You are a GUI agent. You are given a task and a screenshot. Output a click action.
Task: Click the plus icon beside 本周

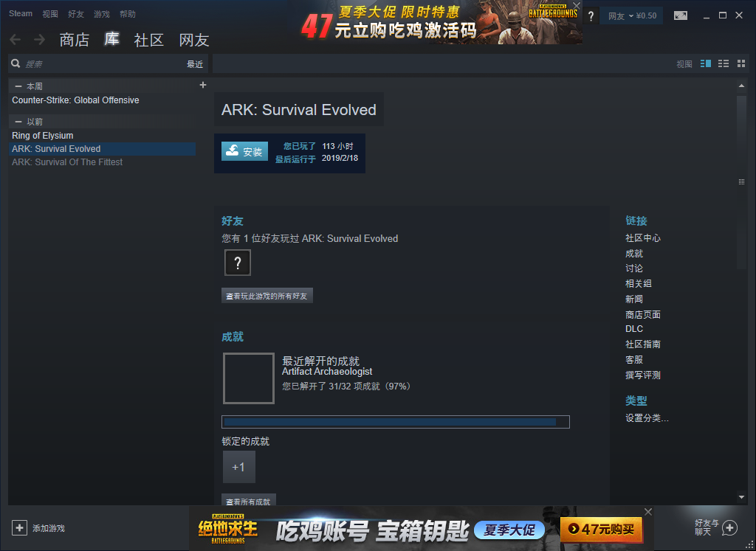coord(203,85)
